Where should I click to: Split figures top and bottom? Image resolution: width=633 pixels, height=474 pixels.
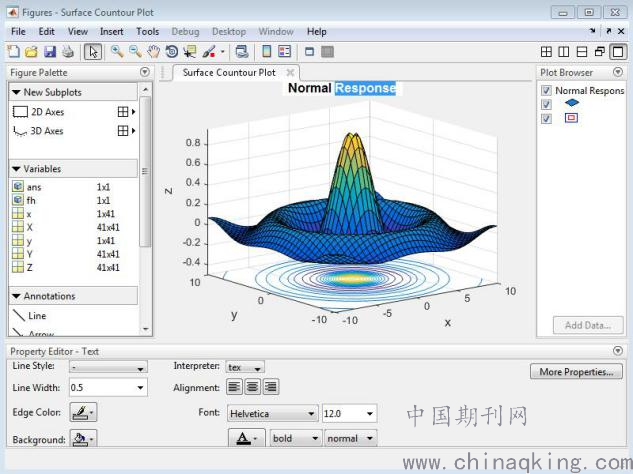pos(582,52)
